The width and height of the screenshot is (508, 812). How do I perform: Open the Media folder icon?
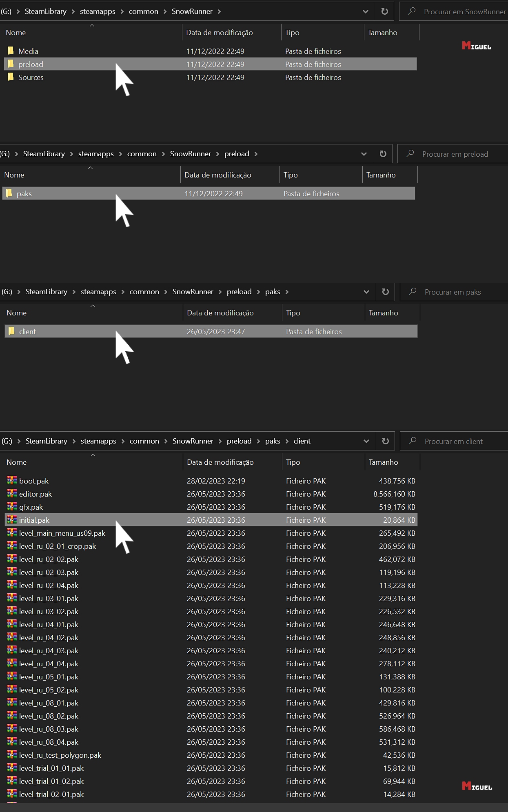click(x=11, y=51)
